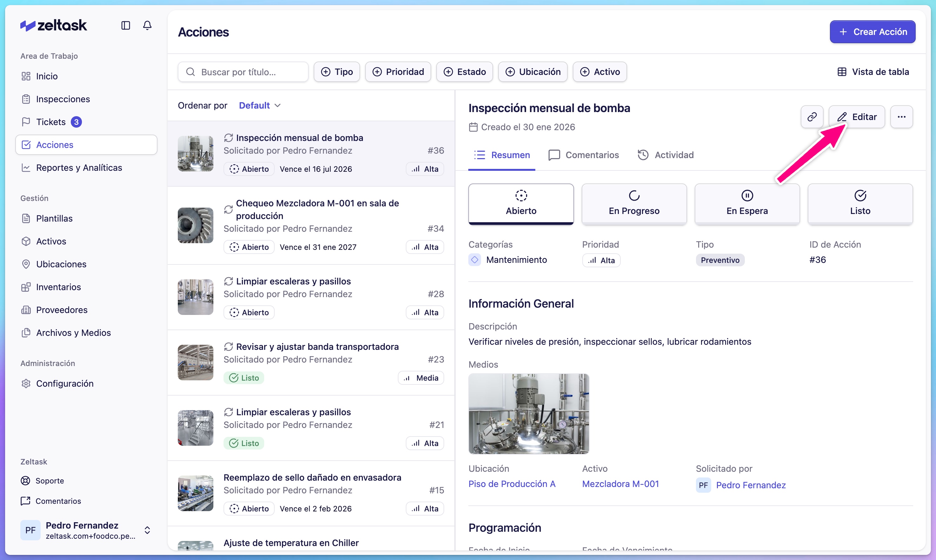Screen dimensions: 936x560
Task: Toggle the sidebar panel icon
Action: (126, 25)
